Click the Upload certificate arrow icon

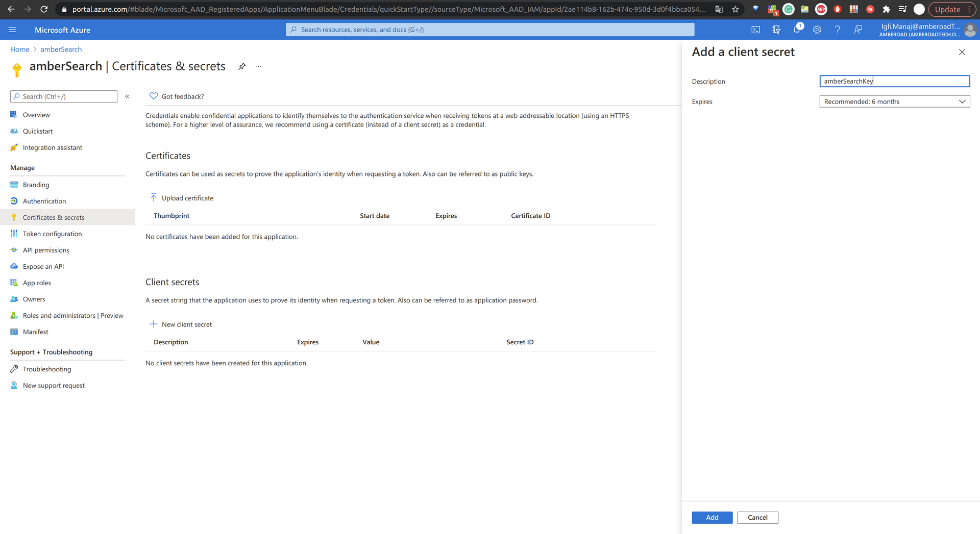[x=154, y=198]
